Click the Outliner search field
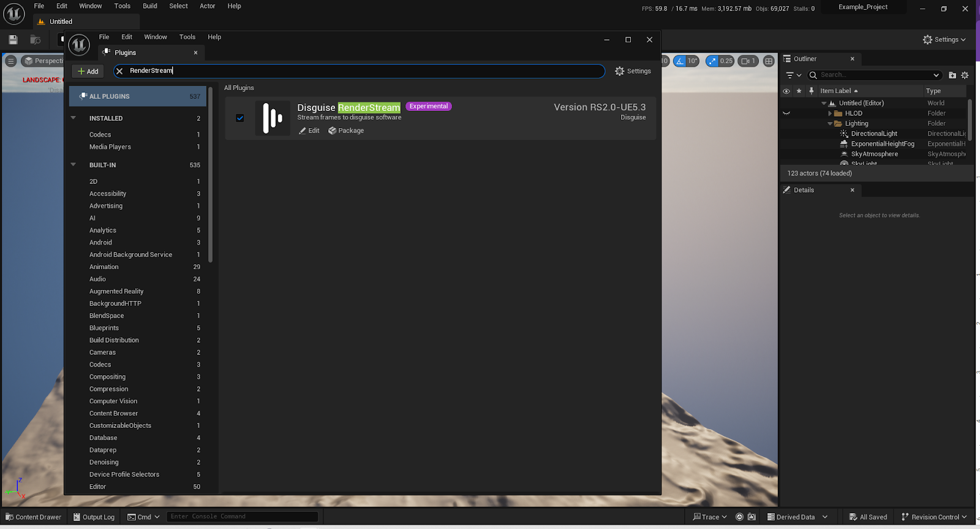Viewport: 980px width, 529px height. point(876,75)
